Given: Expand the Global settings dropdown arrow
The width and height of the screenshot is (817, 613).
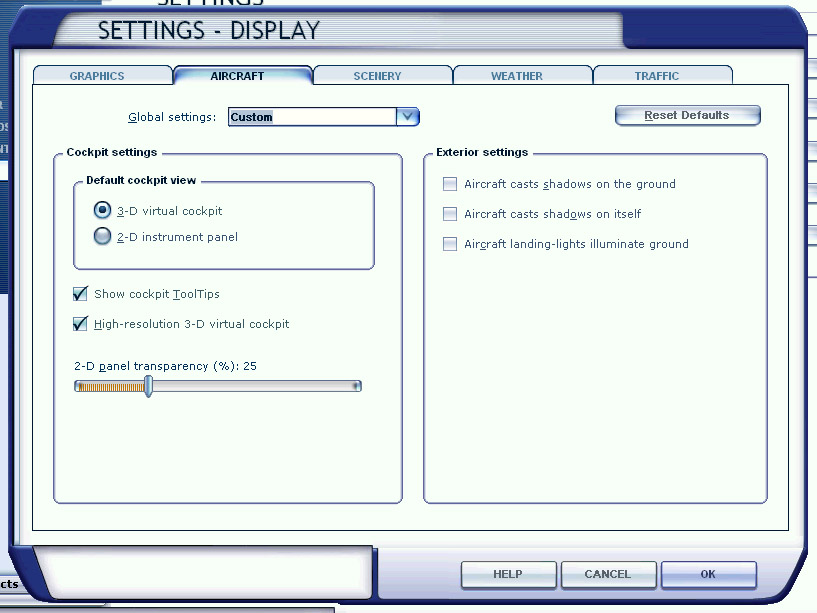Looking at the screenshot, I should [x=407, y=117].
